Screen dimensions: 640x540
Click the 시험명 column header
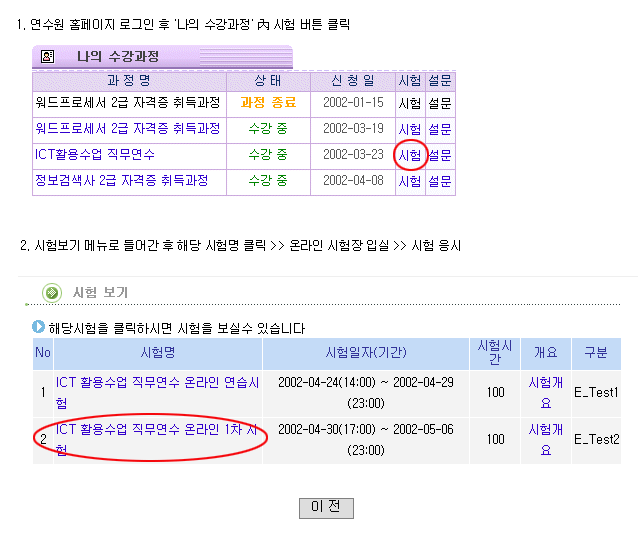pyautogui.click(x=158, y=353)
